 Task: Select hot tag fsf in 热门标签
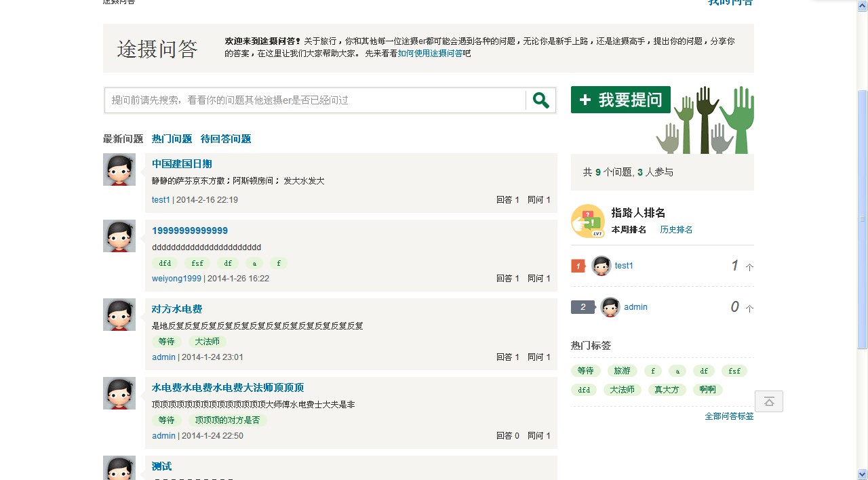point(734,371)
